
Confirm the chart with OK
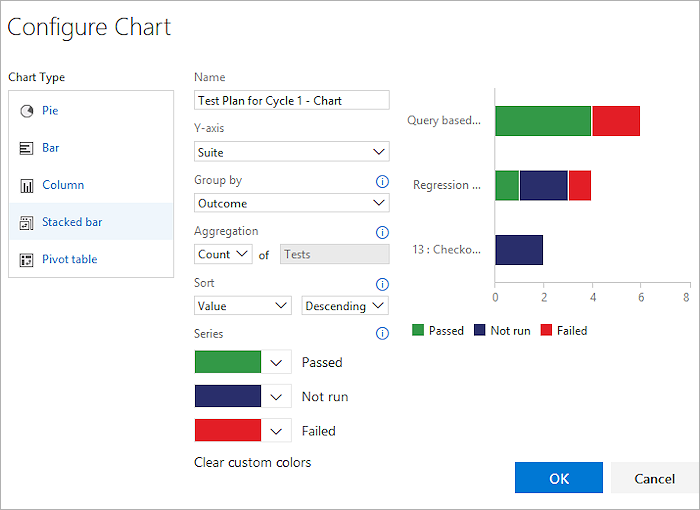(558, 478)
